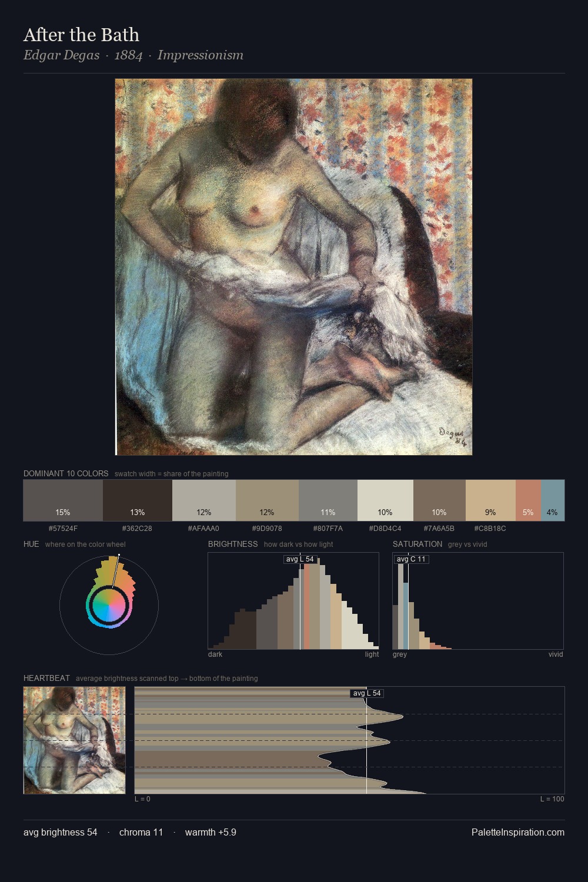Pick the 10% swatch above #7A6A5B

(x=439, y=500)
